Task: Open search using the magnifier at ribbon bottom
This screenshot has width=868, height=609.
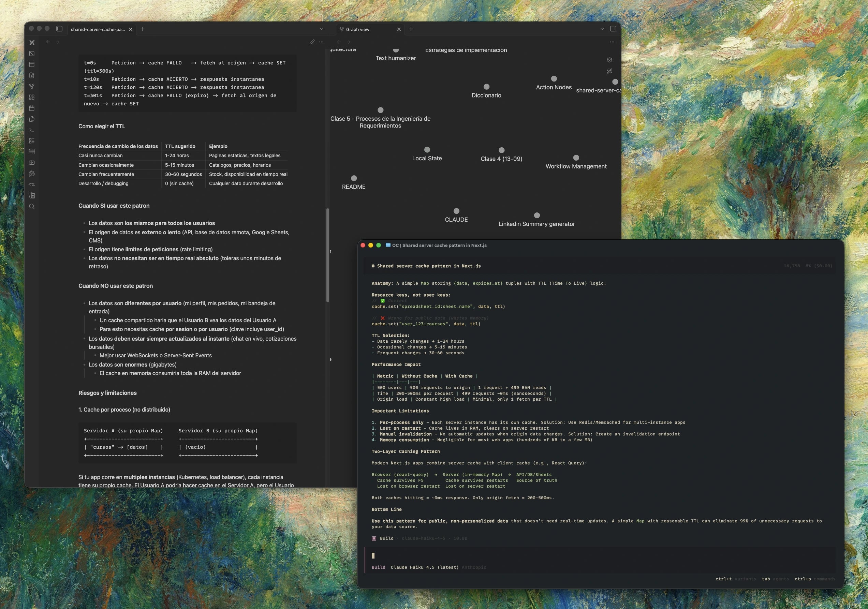Action: (32, 206)
